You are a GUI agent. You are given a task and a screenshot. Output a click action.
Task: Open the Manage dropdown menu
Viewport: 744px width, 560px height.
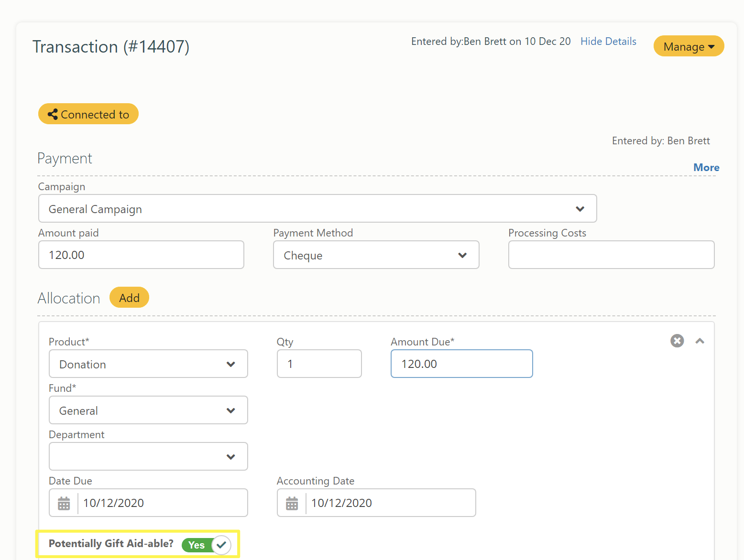689,46
